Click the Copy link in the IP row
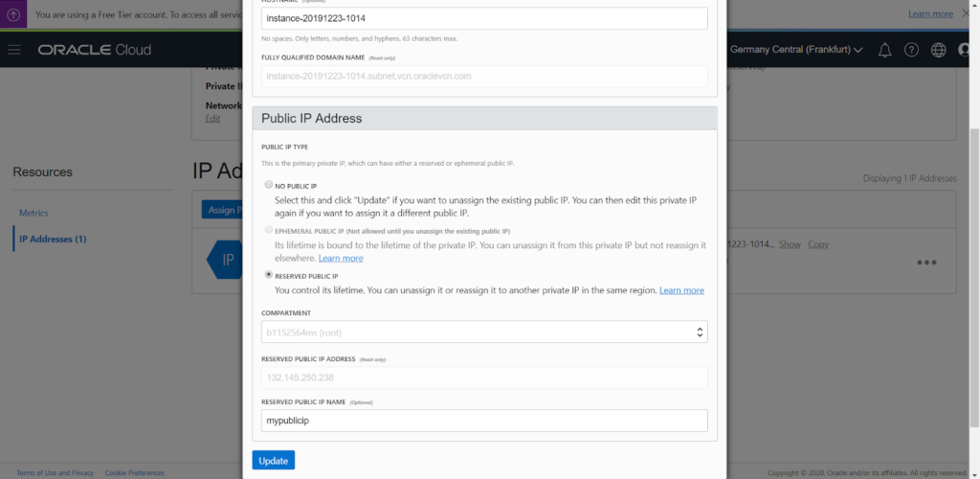This screenshot has width=980, height=479. 817,244
